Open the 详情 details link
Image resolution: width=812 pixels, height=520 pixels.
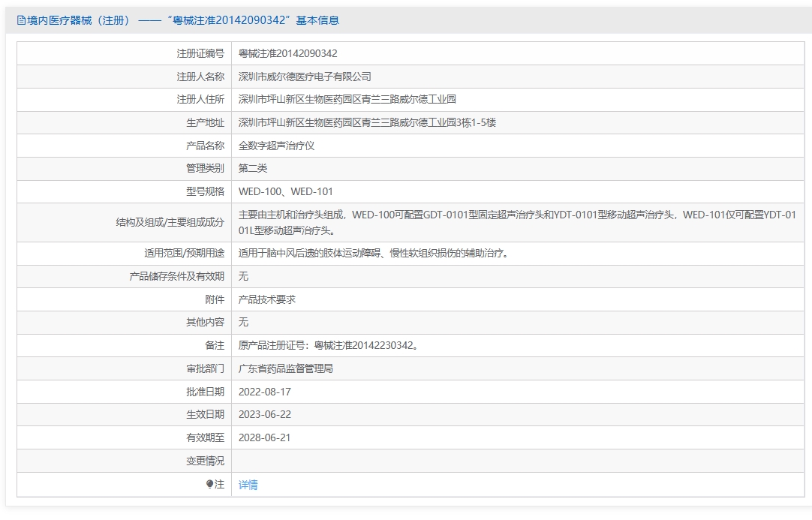click(x=248, y=485)
